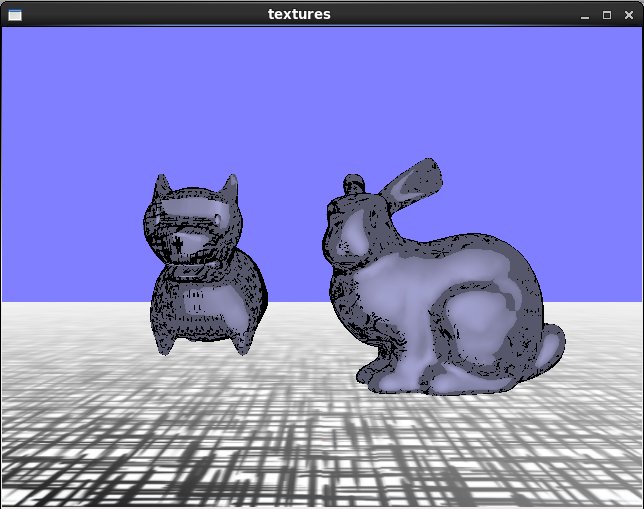644x509 pixels.
Task: Select the rendered bunny model
Action: click(x=443, y=277)
